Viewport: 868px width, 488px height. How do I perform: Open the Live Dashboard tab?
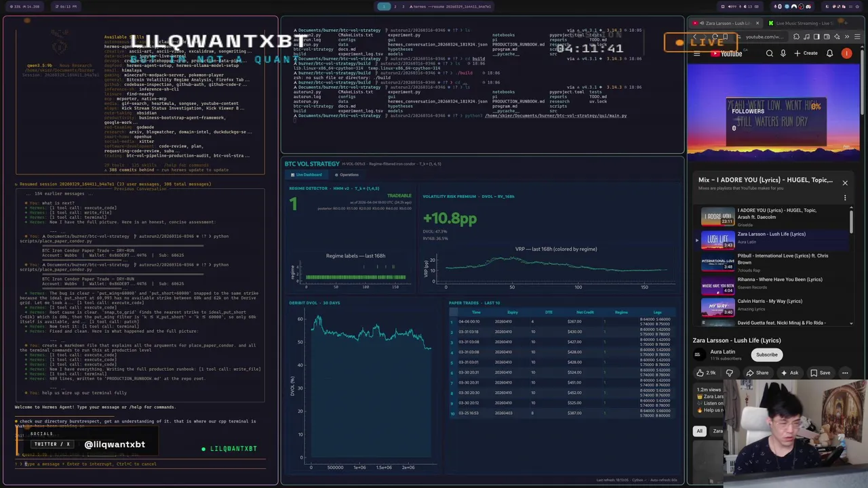(307, 175)
